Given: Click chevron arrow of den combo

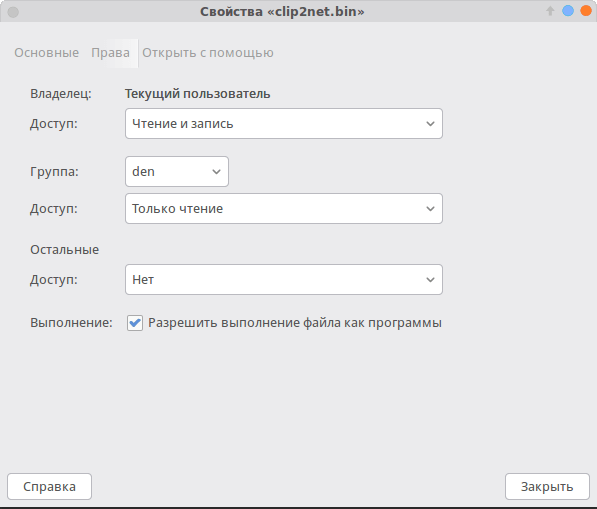Looking at the screenshot, I should [x=216, y=172].
